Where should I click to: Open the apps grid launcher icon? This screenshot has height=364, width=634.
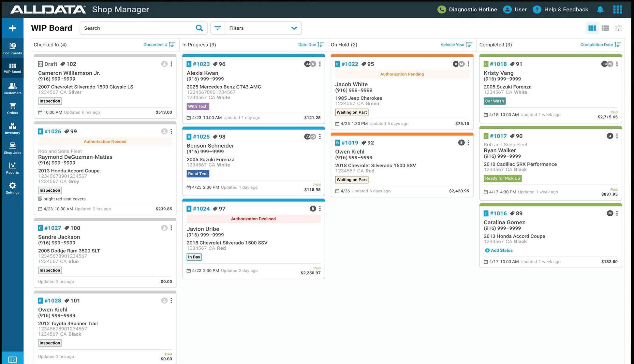tap(617, 9)
